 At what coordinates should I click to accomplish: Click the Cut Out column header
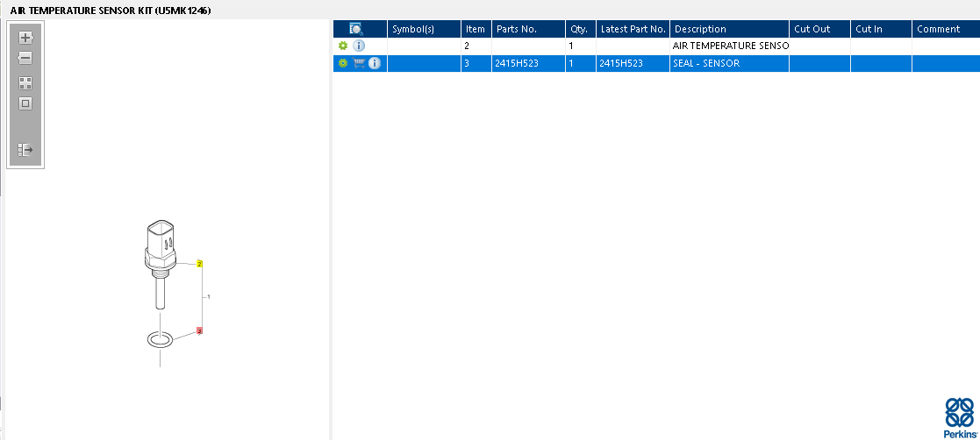coord(819,29)
